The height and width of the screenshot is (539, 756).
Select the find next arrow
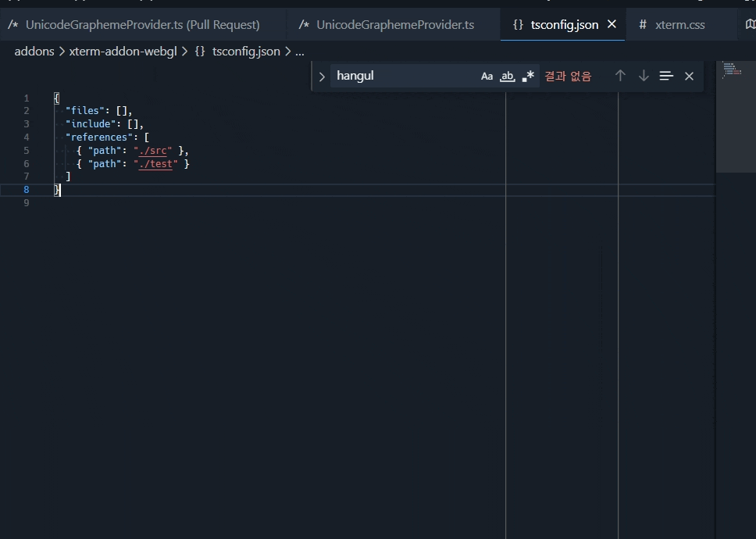pyautogui.click(x=643, y=76)
